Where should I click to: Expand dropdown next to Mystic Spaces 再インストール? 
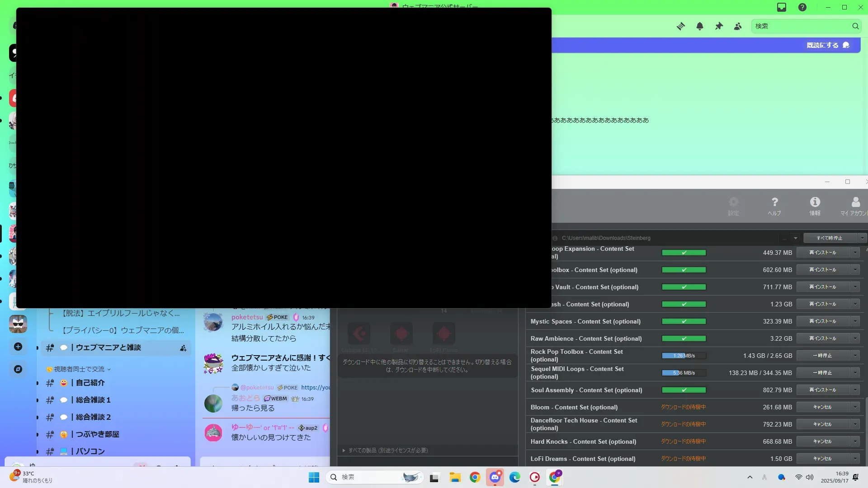(x=855, y=321)
